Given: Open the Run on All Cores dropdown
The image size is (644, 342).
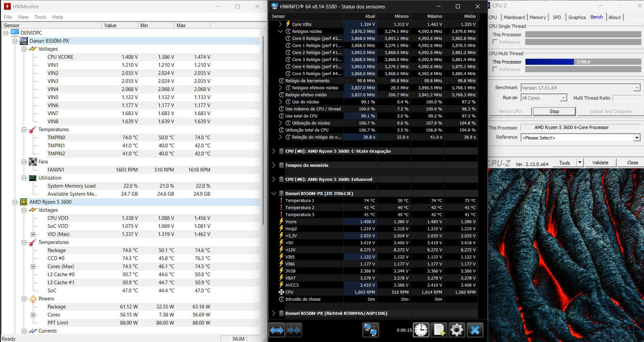Looking at the screenshot, I should (x=563, y=98).
